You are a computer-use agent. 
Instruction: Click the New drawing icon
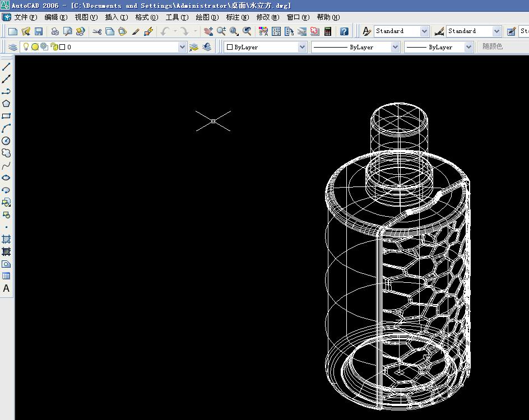coord(12,31)
